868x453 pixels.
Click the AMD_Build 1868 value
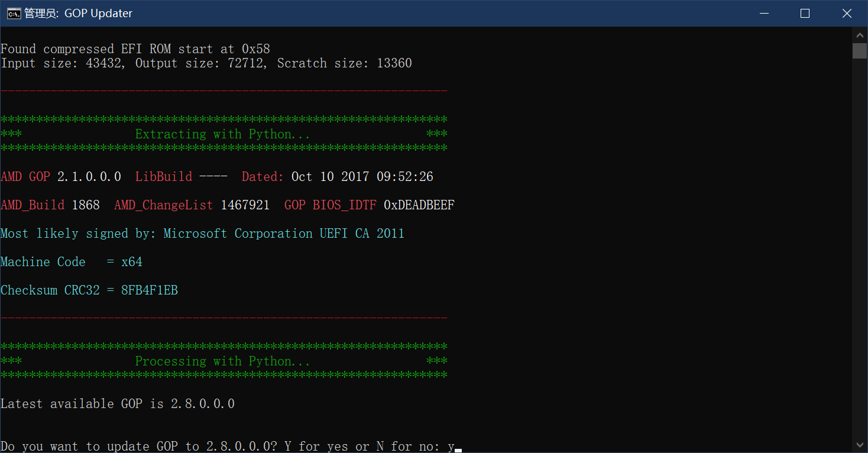[86, 205]
